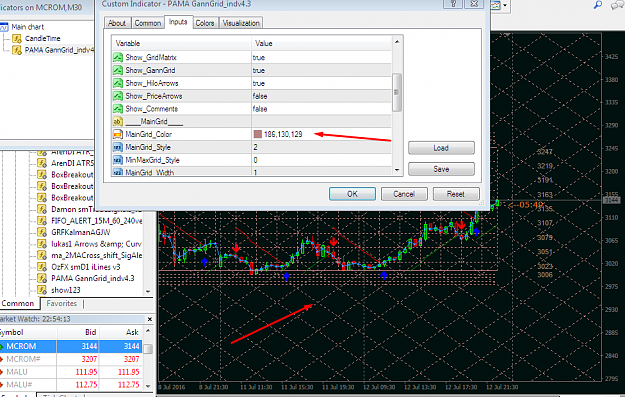The image size is (625, 397).
Task: Click the MALU symbol arrow icon in Market Watch
Action: [x=2, y=372]
